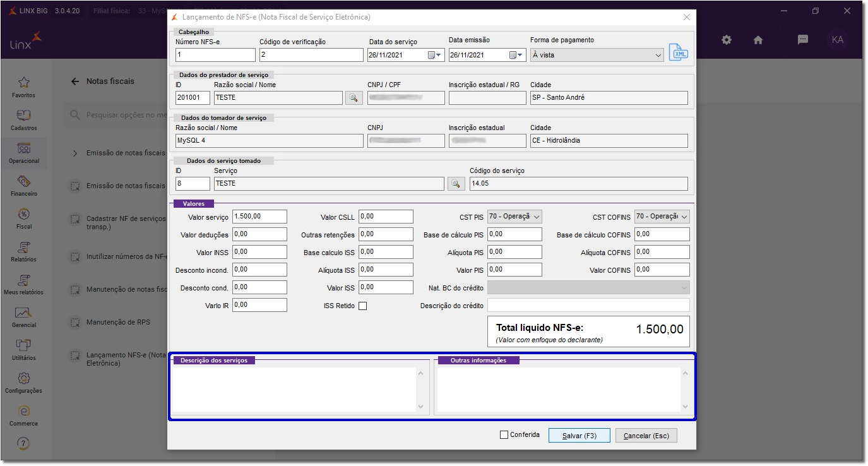Click Valor CSLL field

[386, 217]
